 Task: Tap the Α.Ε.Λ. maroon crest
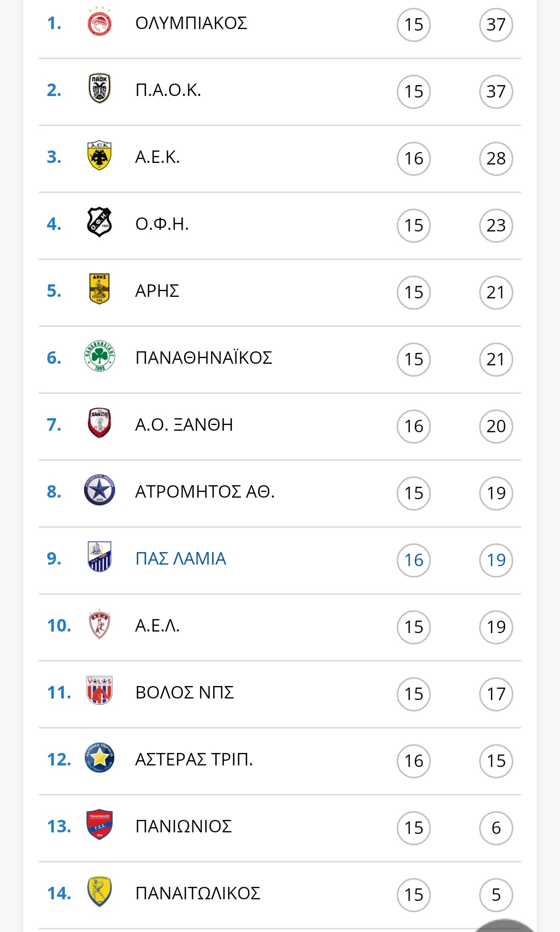coord(100,624)
